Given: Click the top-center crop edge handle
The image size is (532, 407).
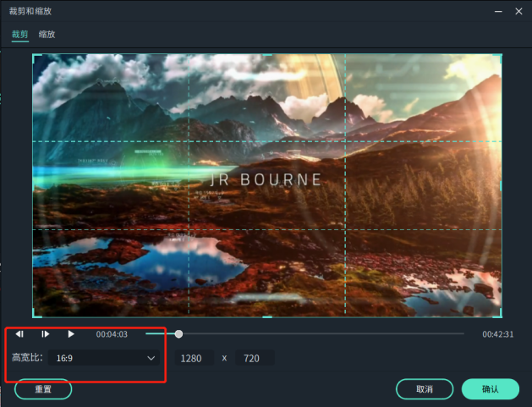Looking at the screenshot, I should point(267,55).
